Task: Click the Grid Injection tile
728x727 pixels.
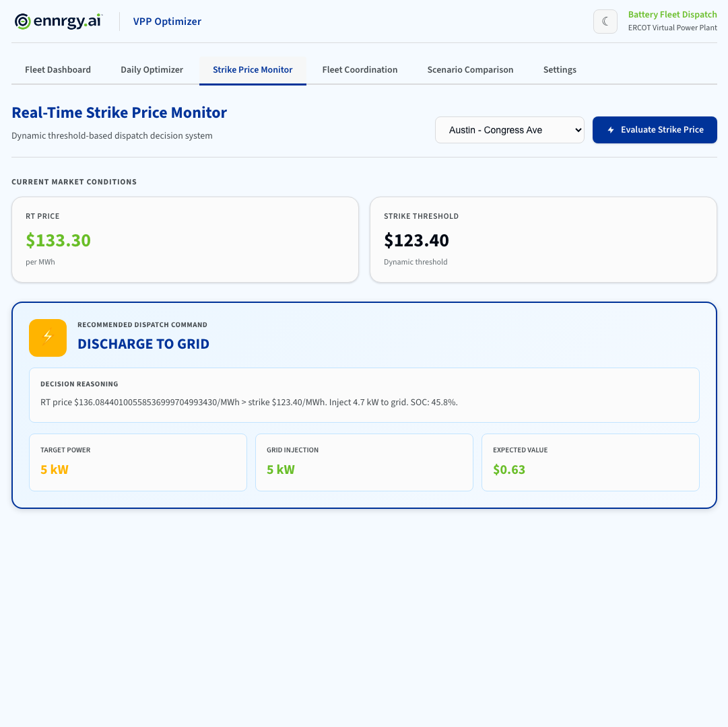Action: (364, 462)
